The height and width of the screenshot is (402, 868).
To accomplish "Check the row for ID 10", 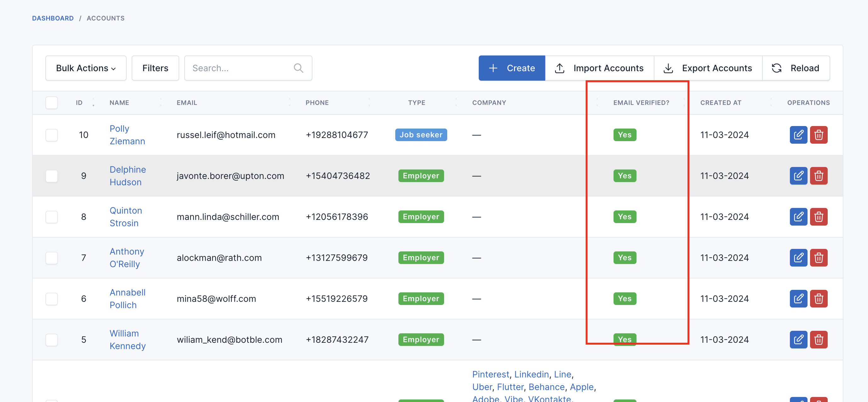I will [x=52, y=135].
